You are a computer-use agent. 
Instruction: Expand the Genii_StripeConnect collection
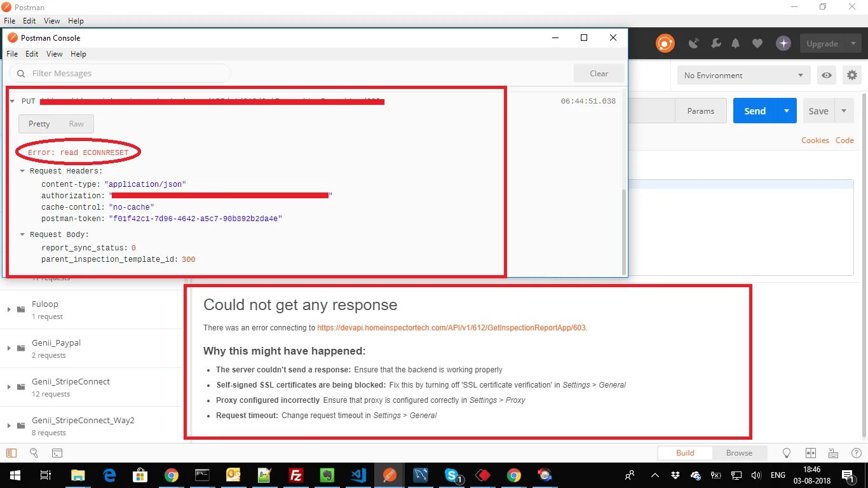pos(9,387)
